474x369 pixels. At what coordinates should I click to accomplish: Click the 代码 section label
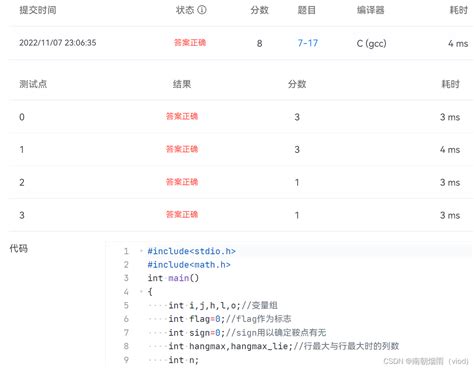click(x=19, y=248)
